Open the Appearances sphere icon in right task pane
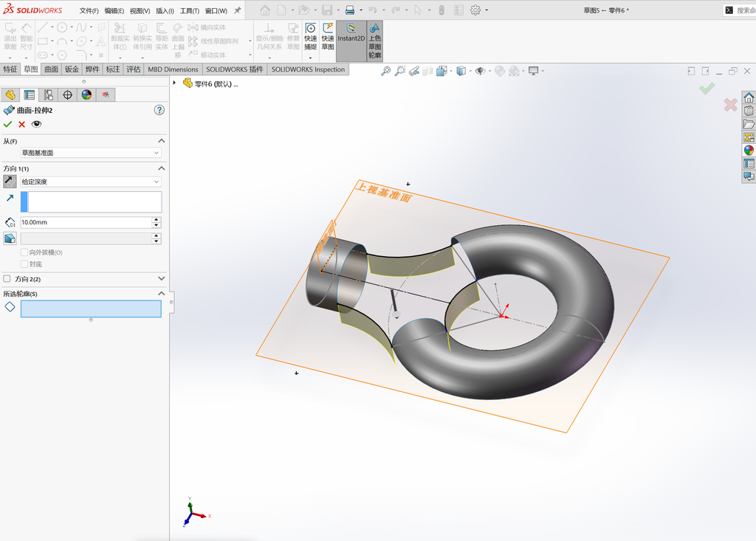Screen dimensions: 756x541 pos(749,151)
